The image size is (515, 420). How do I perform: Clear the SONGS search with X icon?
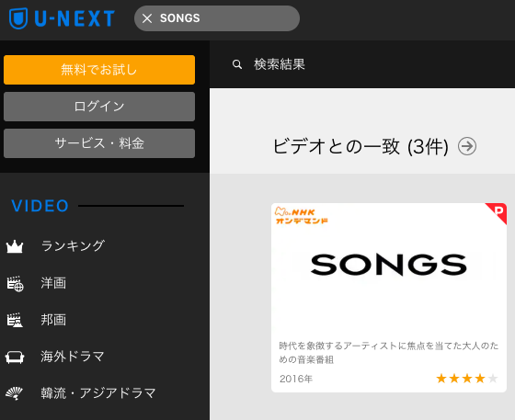147,18
